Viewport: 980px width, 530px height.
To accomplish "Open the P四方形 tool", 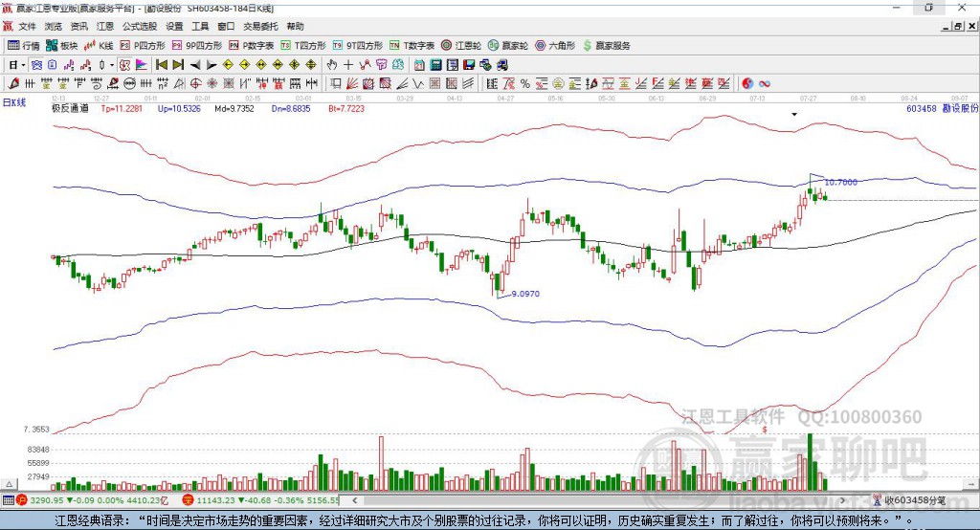I will (x=143, y=46).
